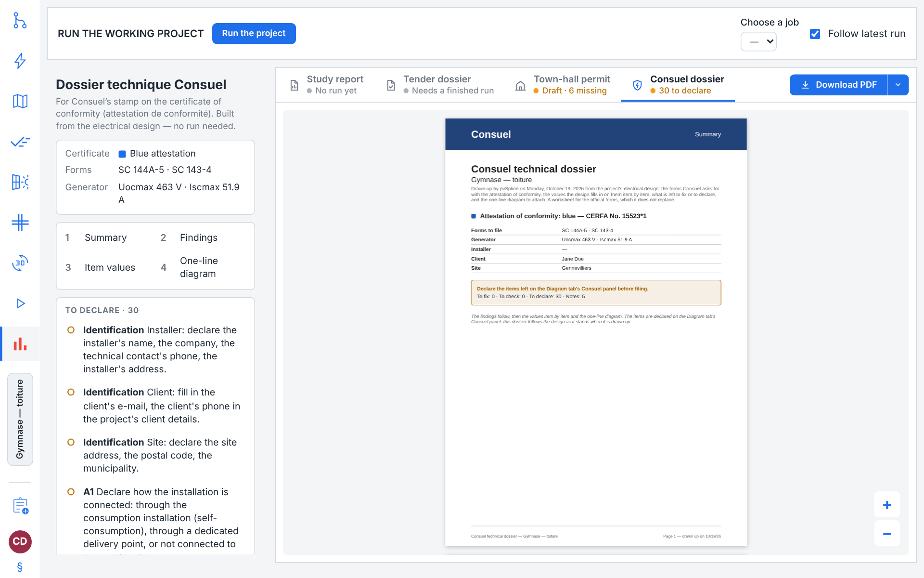Open the Tender dossier tab

coord(441,85)
